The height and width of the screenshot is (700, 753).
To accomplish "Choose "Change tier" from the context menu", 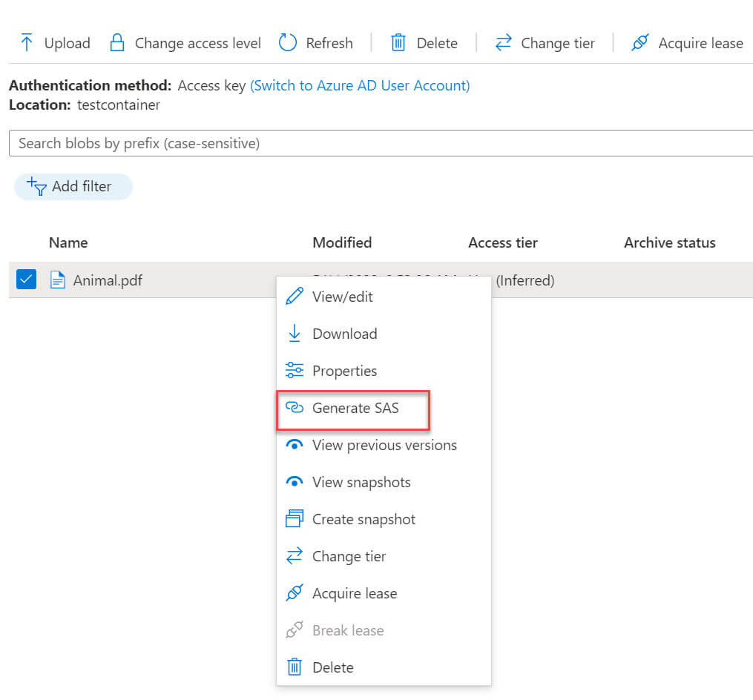I will click(349, 556).
